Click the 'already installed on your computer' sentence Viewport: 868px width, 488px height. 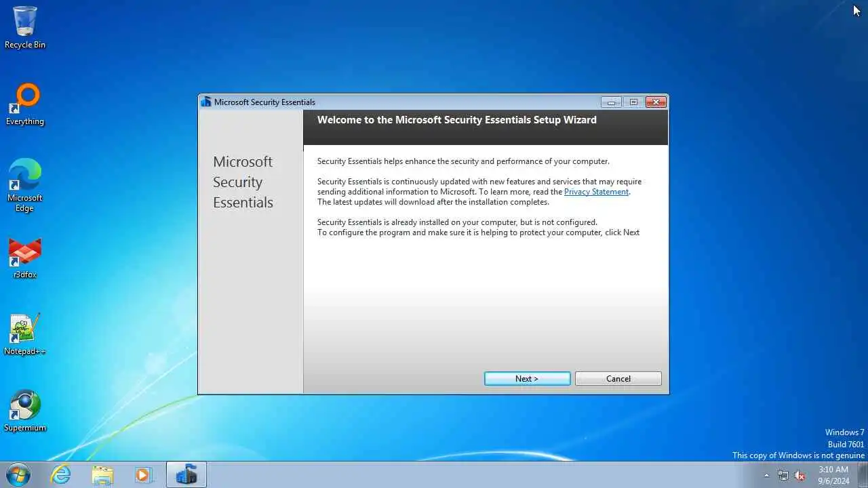click(x=457, y=222)
